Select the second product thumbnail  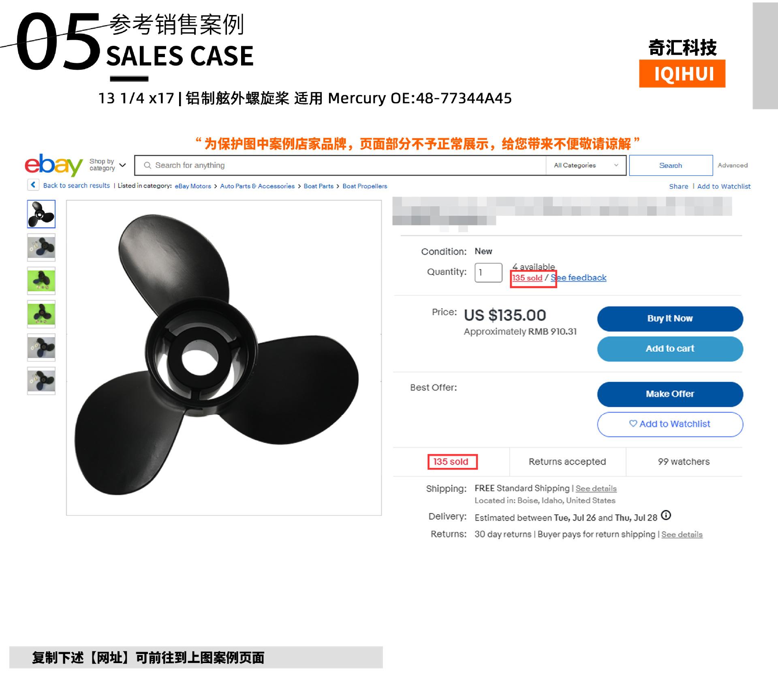(x=41, y=247)
